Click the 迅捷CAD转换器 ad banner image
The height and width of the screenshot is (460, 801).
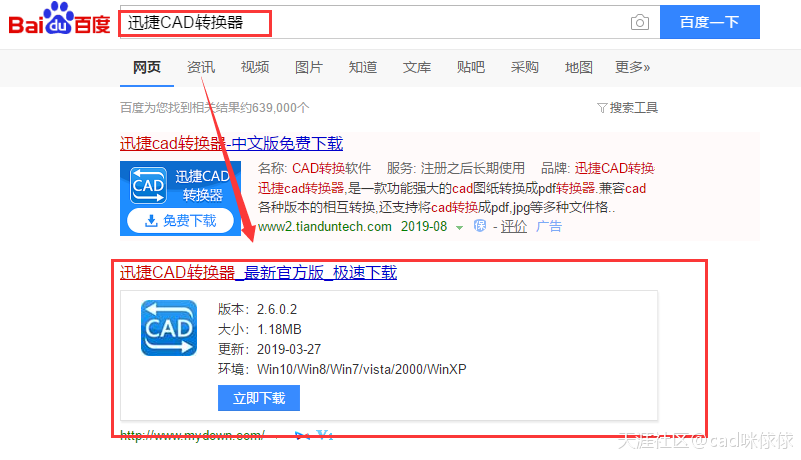tap(180, 198)
